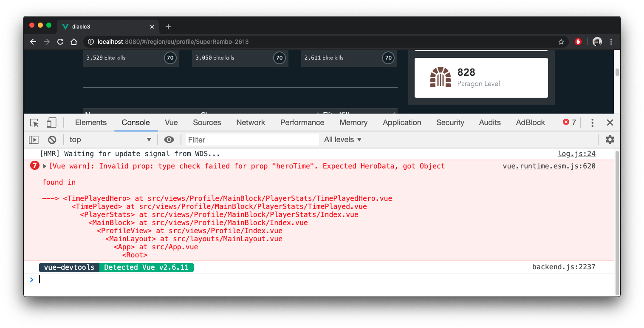Click the console Filter input
The width and height of the screenshot is (644, 328).
coord(252,140)
